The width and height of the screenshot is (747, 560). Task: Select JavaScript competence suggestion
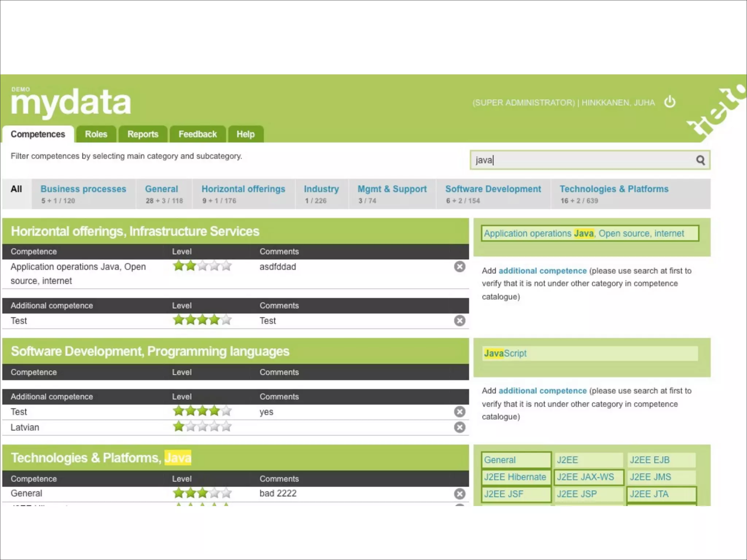(x=505, y=353)
